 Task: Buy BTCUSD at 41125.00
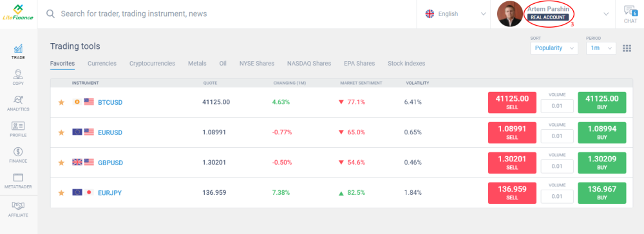point(601,102)
